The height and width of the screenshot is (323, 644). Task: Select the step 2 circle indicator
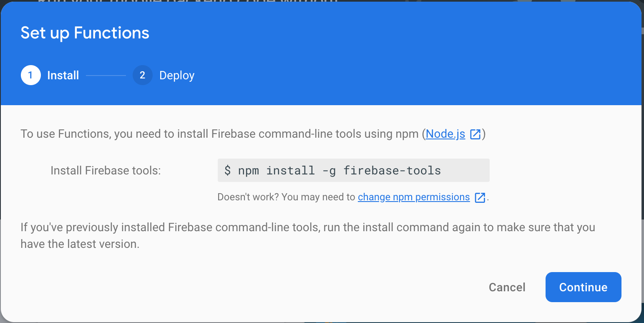pos(143,75)
